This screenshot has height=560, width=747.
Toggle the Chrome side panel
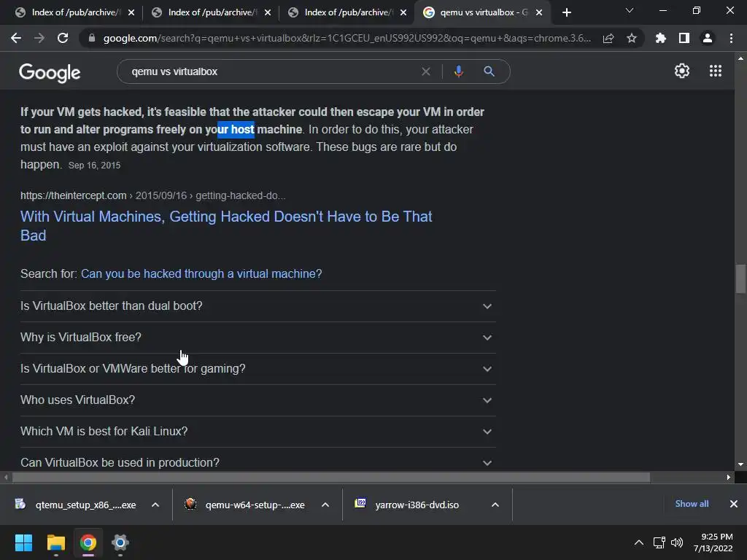(684, 38)
